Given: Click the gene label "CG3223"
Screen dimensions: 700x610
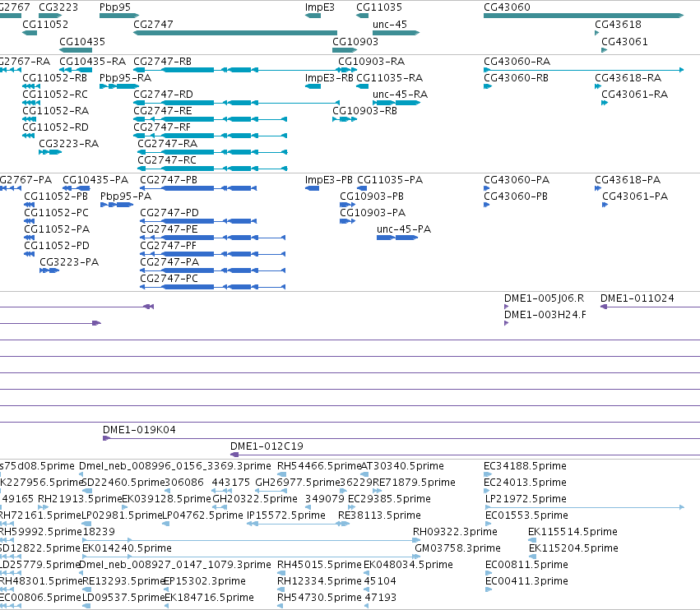Looking at the screenshot, I should pyautogui.click(x=58, y=7).
